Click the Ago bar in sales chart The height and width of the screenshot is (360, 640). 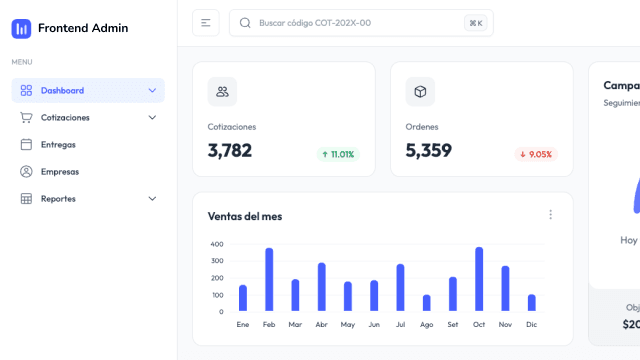(427, 303)
